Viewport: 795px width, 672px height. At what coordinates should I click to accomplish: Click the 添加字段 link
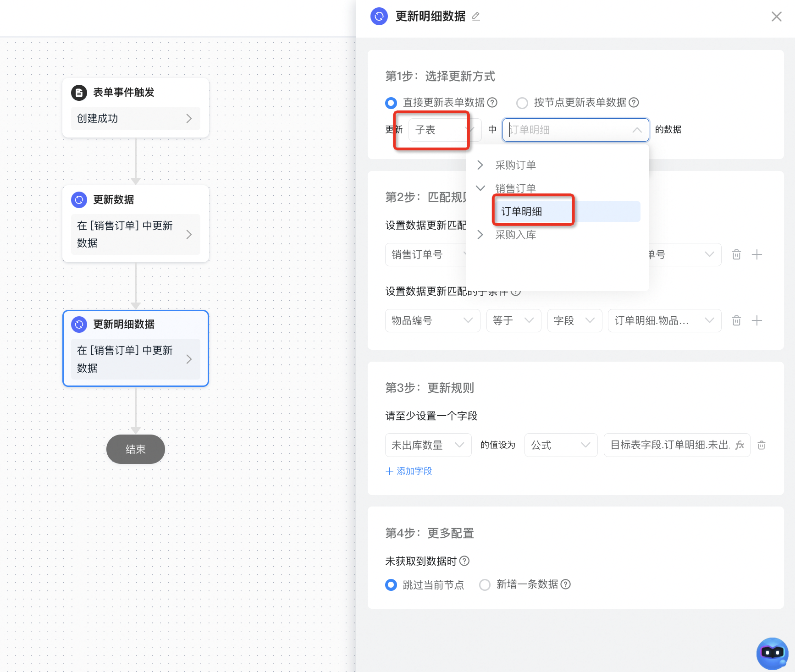pyautogui.click(x=409, y=471)
